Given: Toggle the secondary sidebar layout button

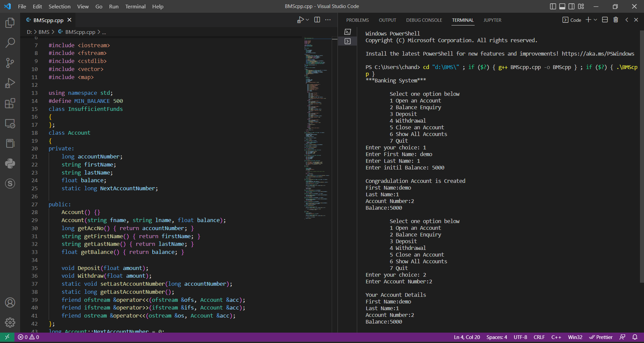Looking at the screenshot, I should (572, 6).
